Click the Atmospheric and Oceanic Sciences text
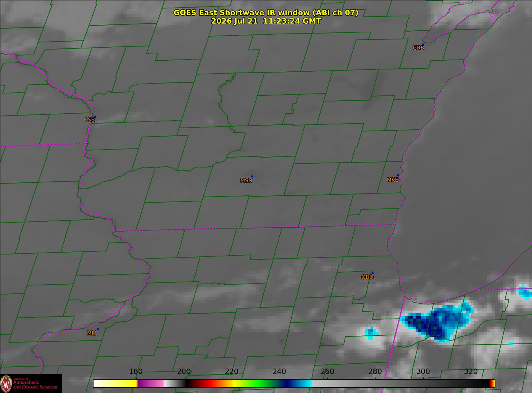532x393 pixels. (x=35, y=385)
